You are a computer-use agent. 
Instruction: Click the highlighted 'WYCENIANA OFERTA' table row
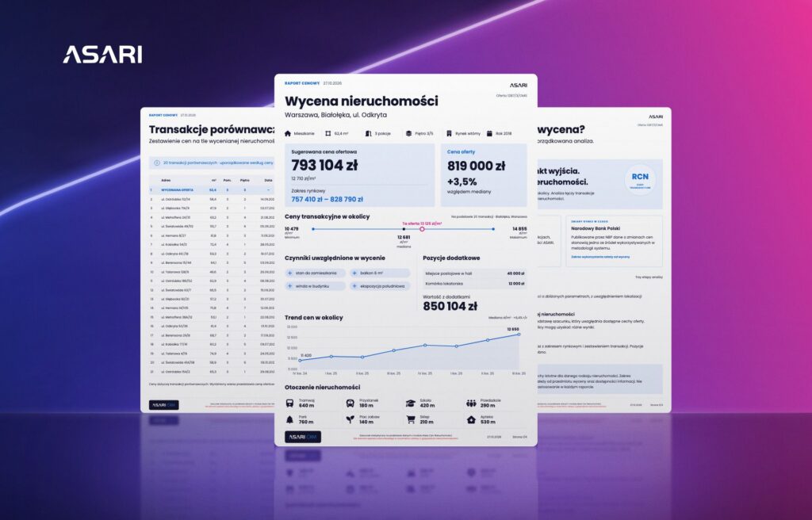[x=212, y=190]
